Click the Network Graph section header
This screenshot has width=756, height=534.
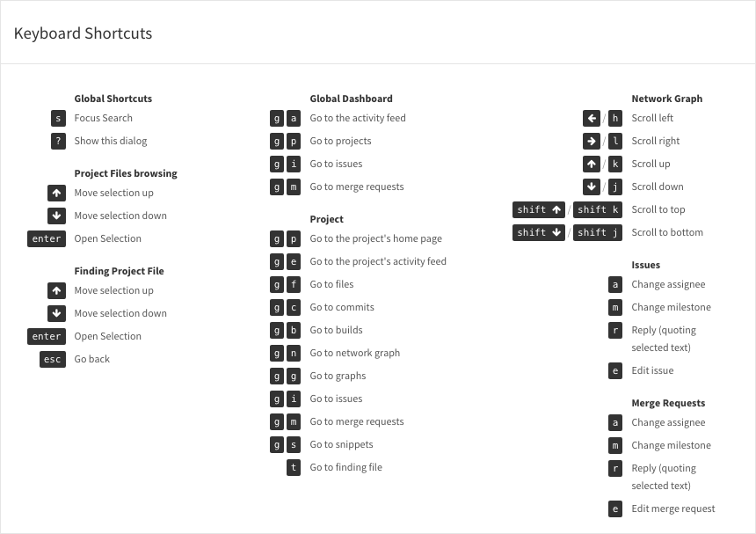pos(666,99)
